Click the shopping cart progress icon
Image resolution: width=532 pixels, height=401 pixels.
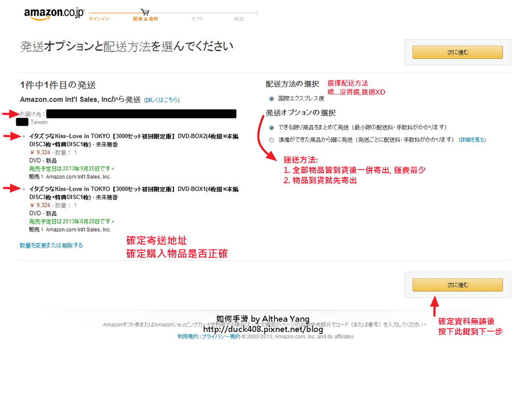coord(145,12)
